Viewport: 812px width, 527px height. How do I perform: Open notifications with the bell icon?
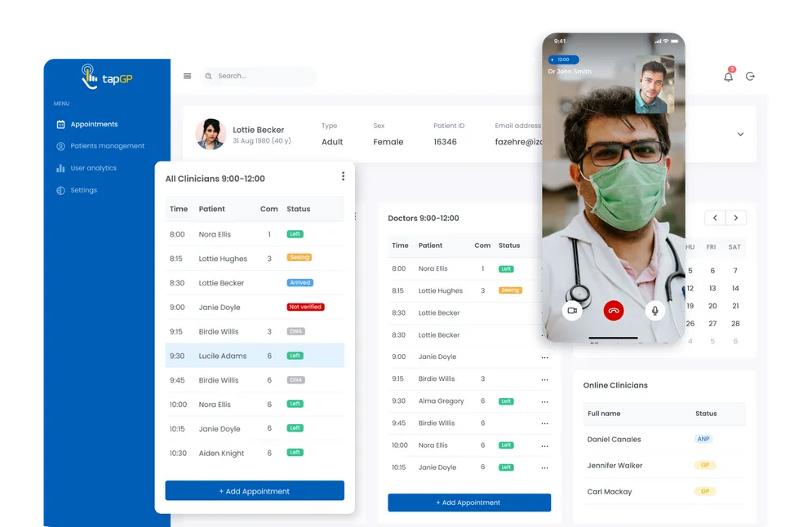tap(729, 76)
